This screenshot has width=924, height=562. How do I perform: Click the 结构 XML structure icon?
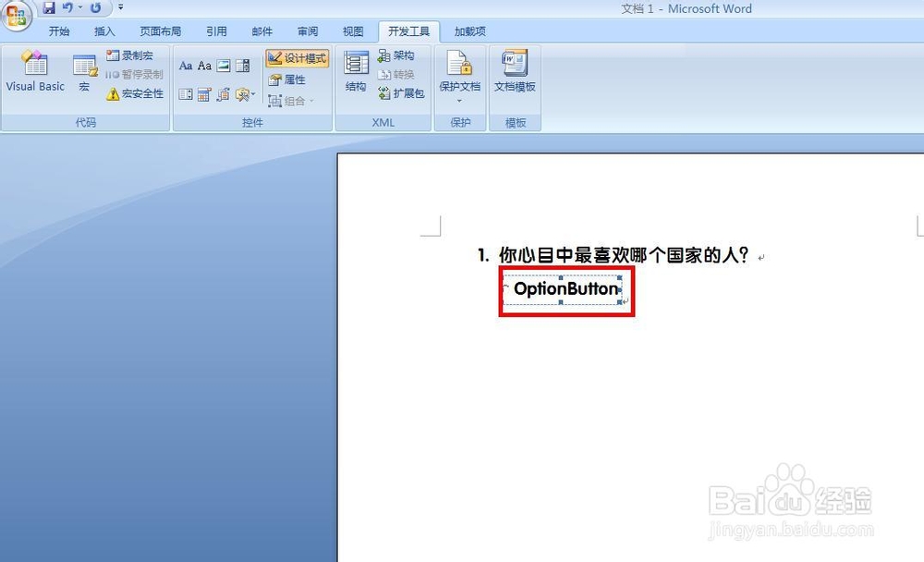click(355, 69)
